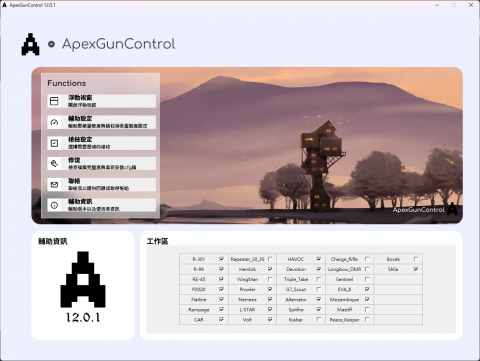Disable the Flatline checkbox
Screen dimensions: 480x361
(221, 299)
